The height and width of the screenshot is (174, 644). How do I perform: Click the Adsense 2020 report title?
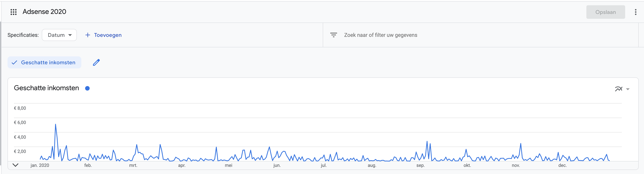44,12
